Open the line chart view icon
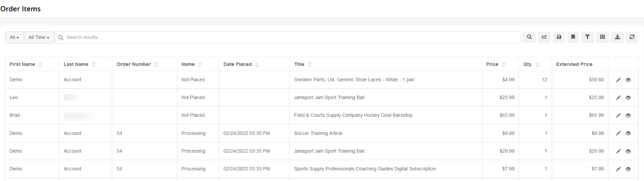The image size is (644, 181). click(544, 37)
